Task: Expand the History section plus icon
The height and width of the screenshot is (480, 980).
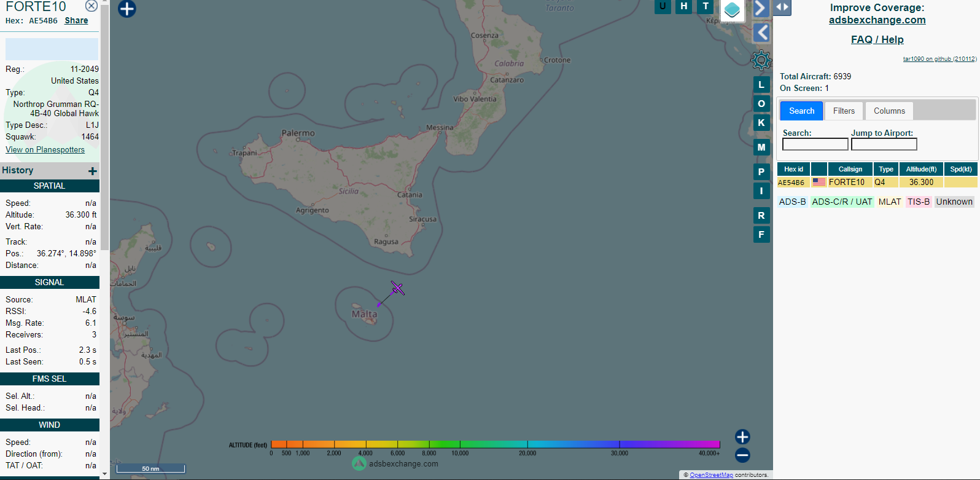Action: 93,171
